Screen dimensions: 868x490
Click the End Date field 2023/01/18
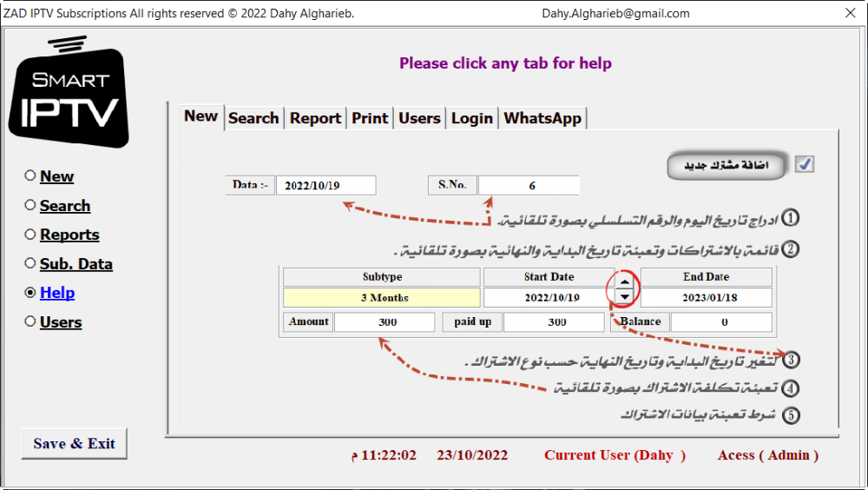click(706, 298)
